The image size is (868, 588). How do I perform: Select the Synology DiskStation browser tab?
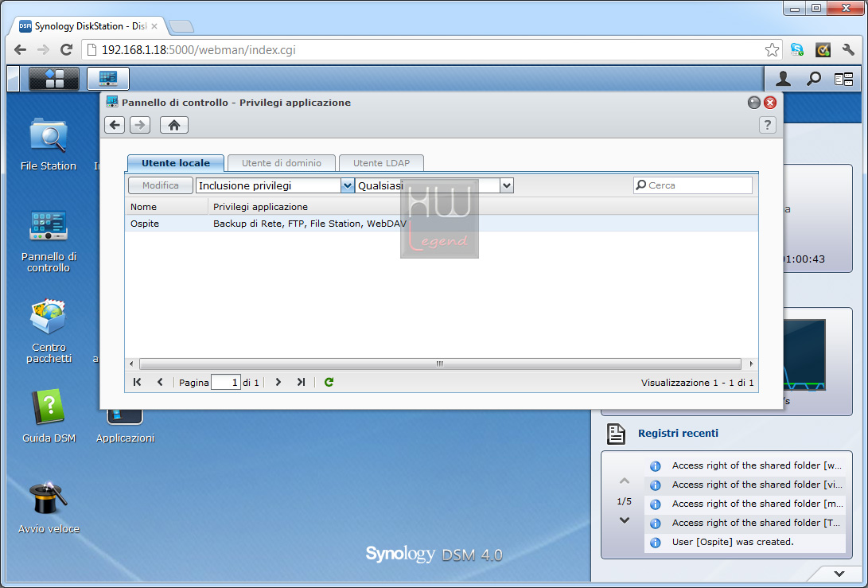point(88,26)
